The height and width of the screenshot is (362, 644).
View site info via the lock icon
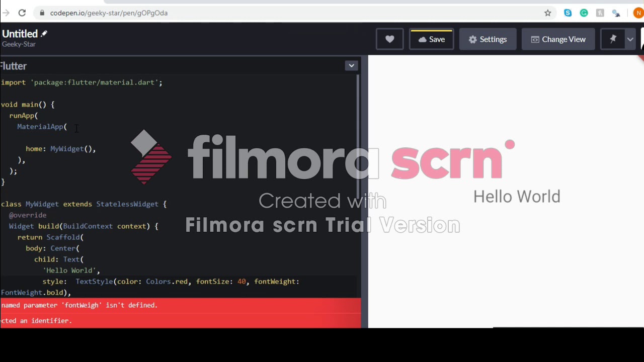click(42, 13)
